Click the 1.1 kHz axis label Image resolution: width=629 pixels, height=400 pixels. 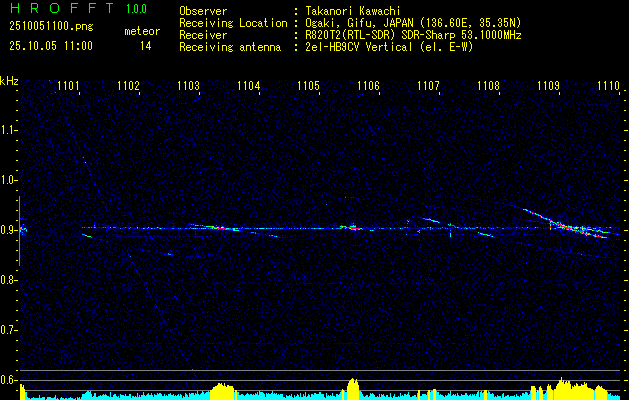tap(8, 130)
